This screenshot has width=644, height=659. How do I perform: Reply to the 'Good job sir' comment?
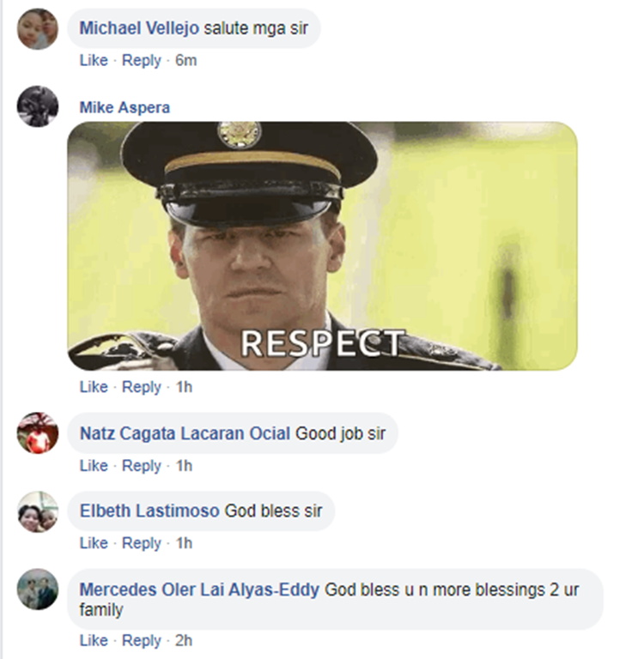pos(142,466)
